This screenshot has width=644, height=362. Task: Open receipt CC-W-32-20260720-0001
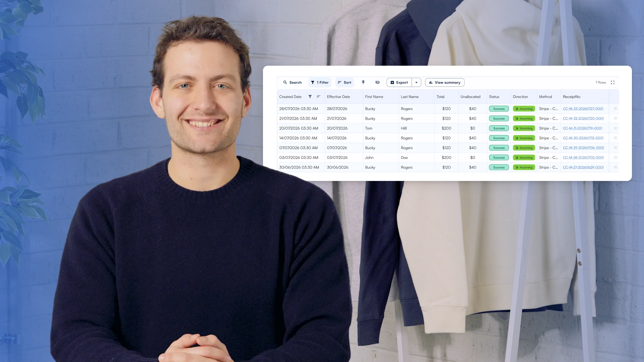coord(583,119)
